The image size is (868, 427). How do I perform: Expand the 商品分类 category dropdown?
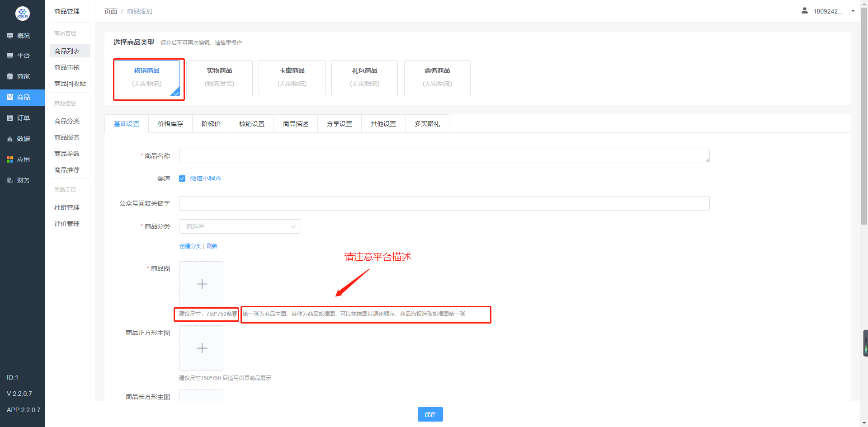pyautogui.click(x=240, y=226)
